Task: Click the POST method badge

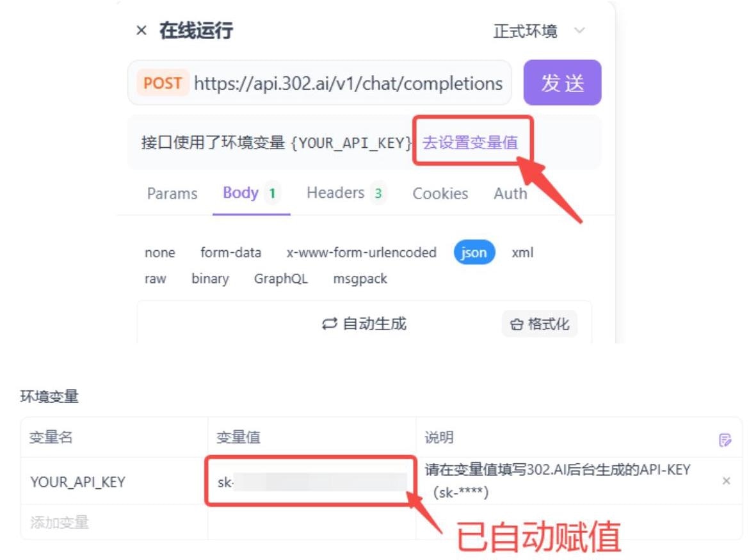Action: coord(163,83)
